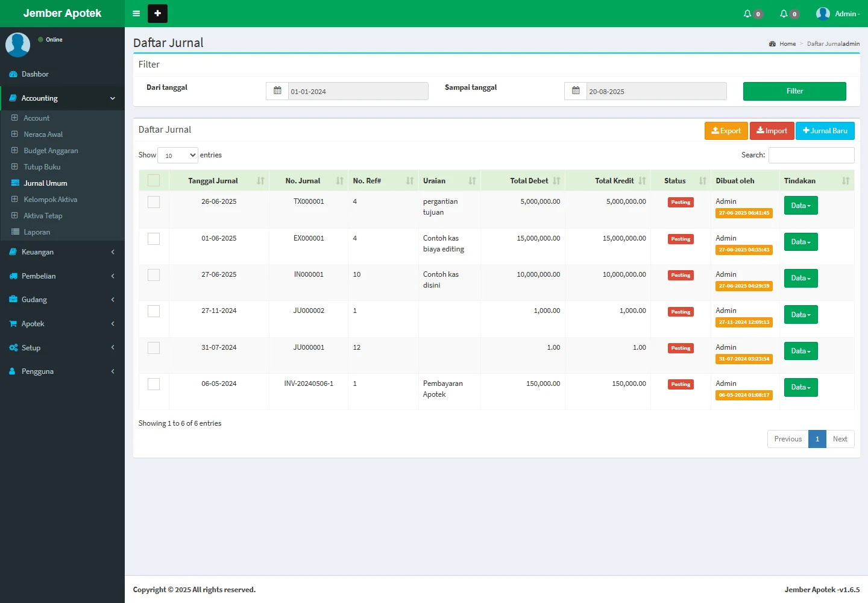Click the orange Export button
The image size is (868, 603).
pos(726,131)
